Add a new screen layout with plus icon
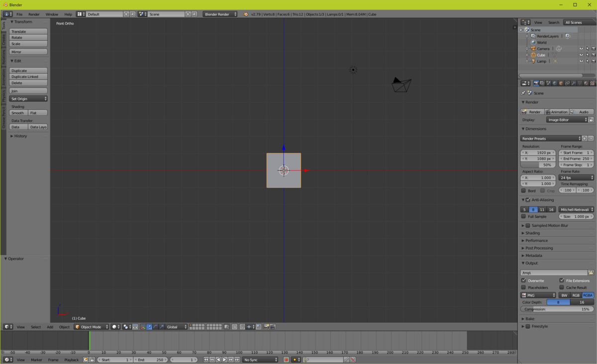The image size is (597, 364). pos(126,14)
